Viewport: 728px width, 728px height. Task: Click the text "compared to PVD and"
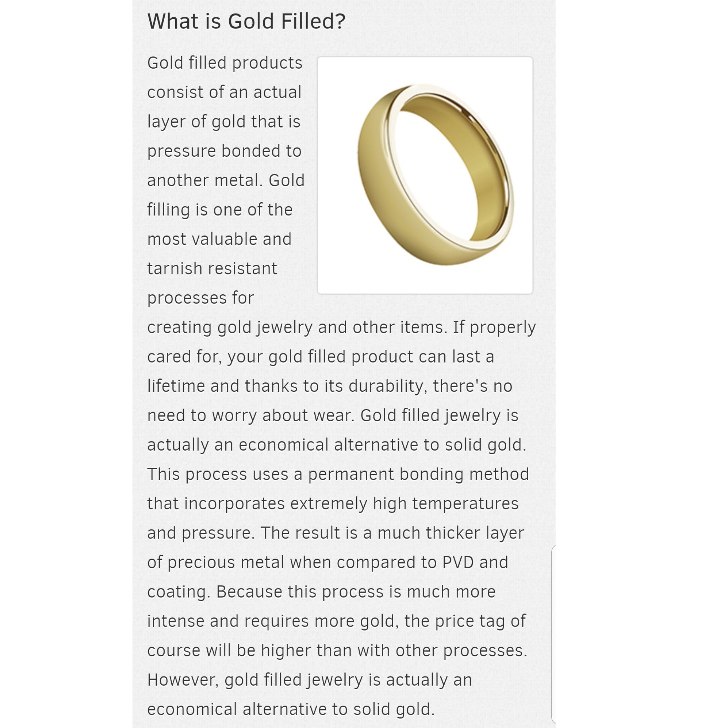coord(422,563)
